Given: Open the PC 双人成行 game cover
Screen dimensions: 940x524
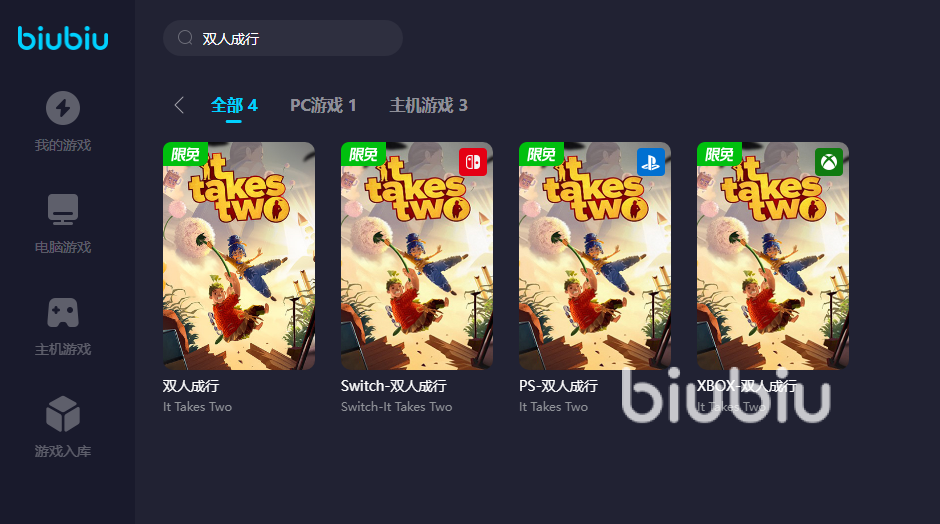Looking at the screenshot, I should coord(239,256).
